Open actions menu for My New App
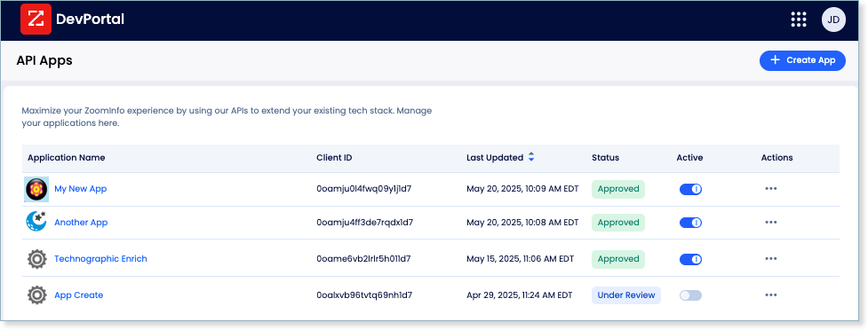868x330 pixels. (x=770, y=188)
